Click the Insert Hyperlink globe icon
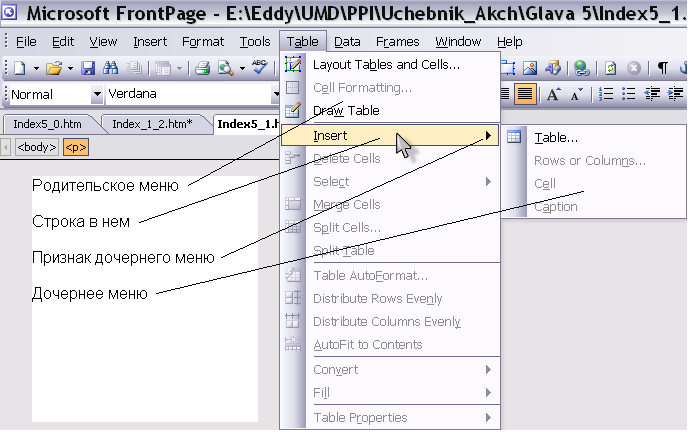This screenshot has width=688, height=432. click(x=581, y=68)
